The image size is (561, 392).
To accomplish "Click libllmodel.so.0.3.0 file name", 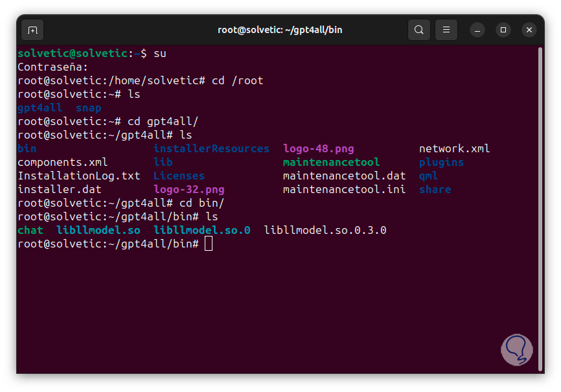I will pyautogui.click(x=325, y=230).
